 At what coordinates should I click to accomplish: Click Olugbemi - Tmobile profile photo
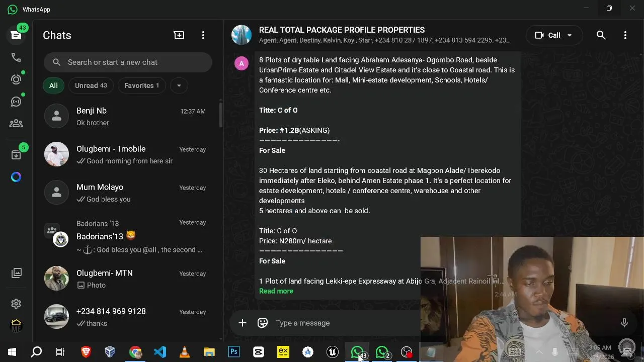[56, 154]
